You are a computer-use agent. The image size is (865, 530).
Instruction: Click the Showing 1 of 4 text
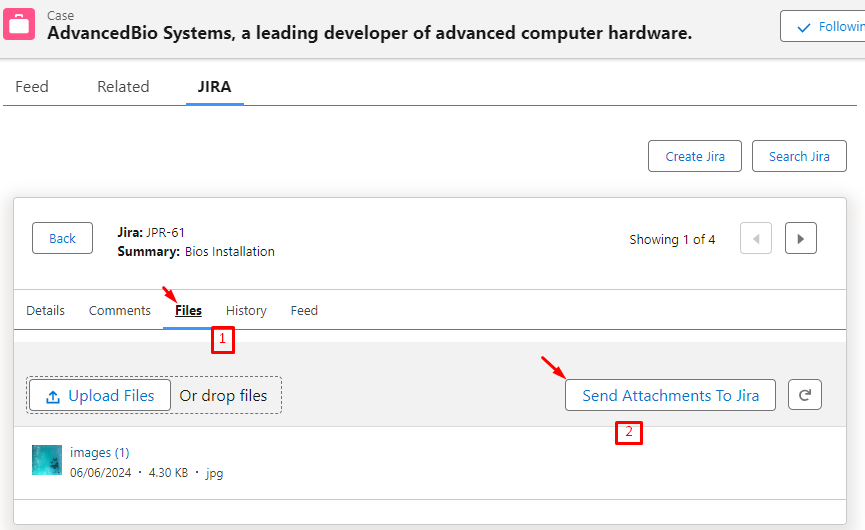pyautogui.click(x=672, y=239)
